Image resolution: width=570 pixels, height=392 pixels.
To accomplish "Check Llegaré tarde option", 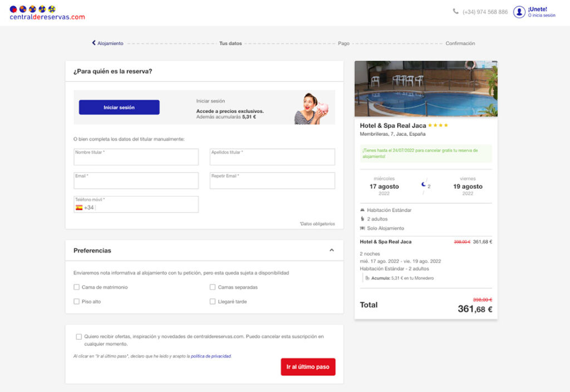I will click(213, 301).
